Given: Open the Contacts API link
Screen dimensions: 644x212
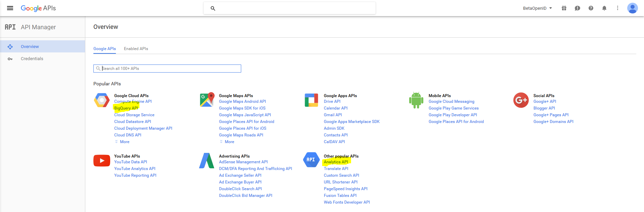Looking at the screenshot, I should 336,135.
